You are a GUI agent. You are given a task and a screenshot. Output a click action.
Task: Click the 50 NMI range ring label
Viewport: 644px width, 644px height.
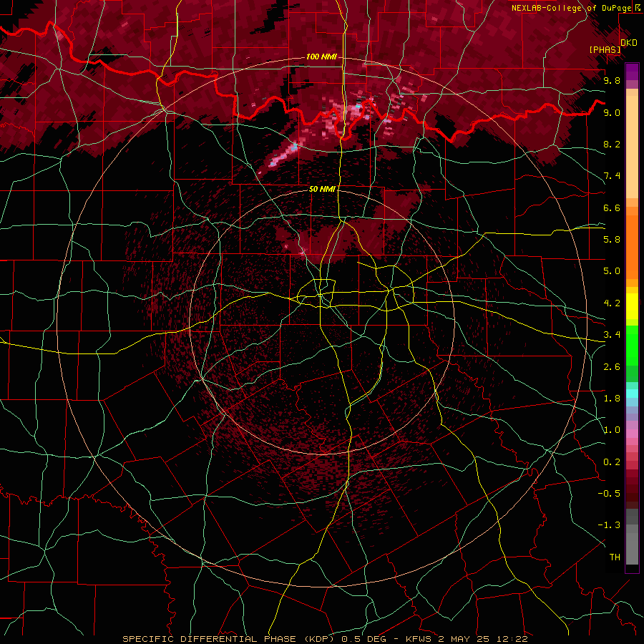[x=322, y=189]
